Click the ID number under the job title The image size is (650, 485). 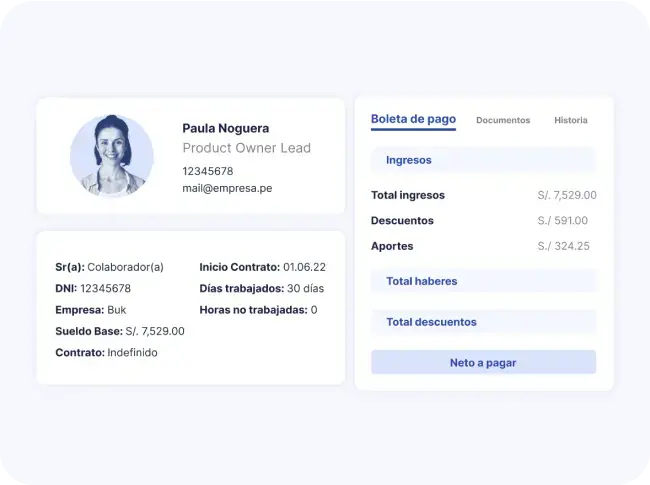208,171
